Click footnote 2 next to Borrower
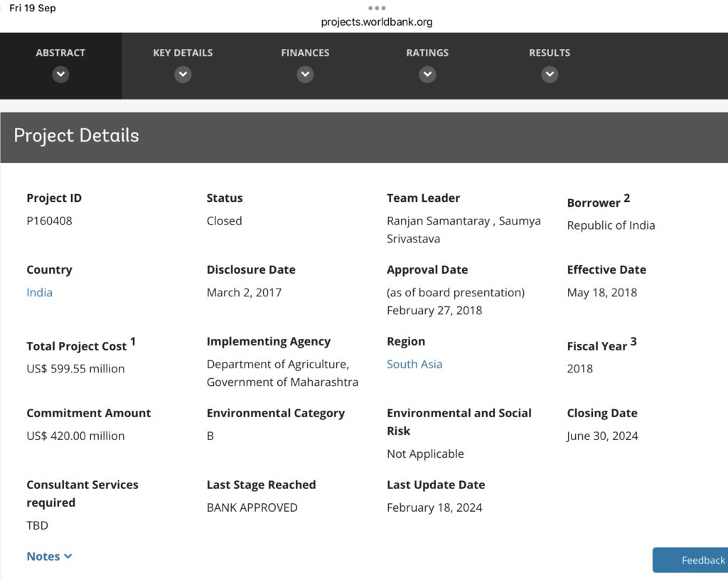The height and width of the screenshot is (580, 728). [626, 198]
